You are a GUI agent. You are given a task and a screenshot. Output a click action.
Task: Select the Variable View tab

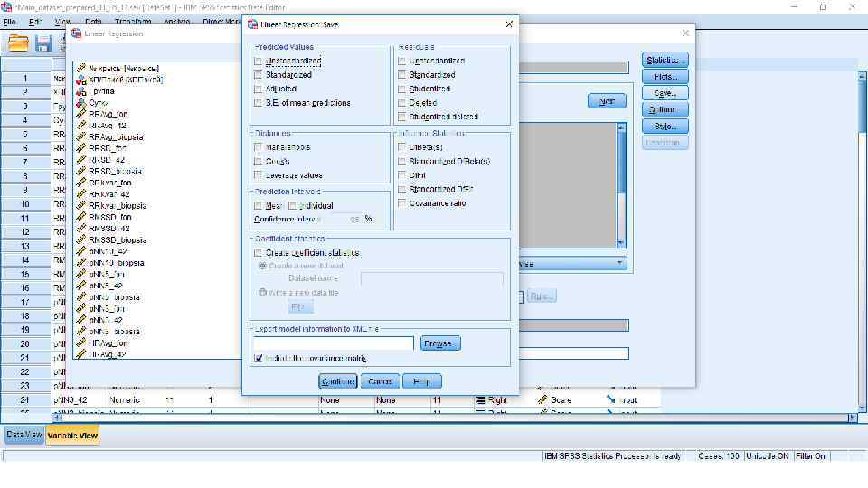click(72, 436)
